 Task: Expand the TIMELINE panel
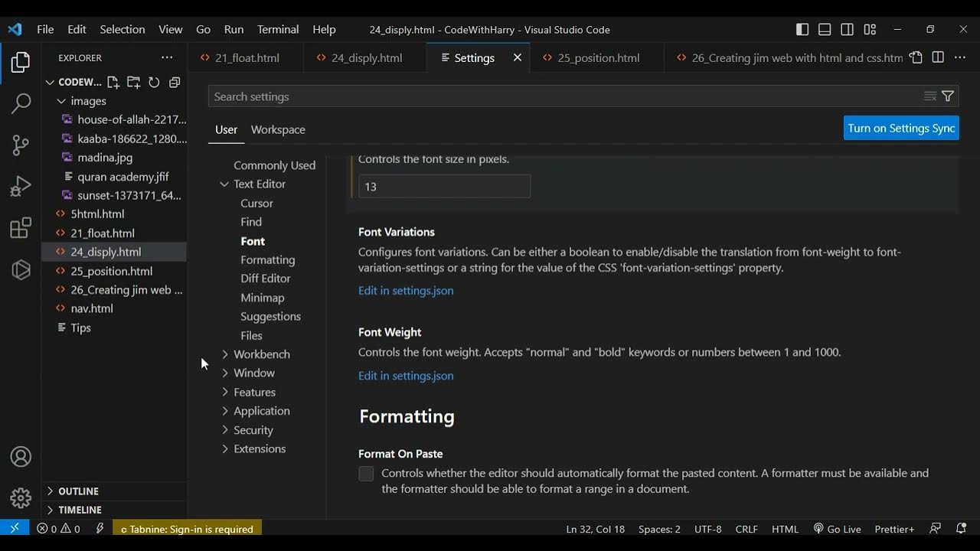pyautogui.click(x=114, y=510)
